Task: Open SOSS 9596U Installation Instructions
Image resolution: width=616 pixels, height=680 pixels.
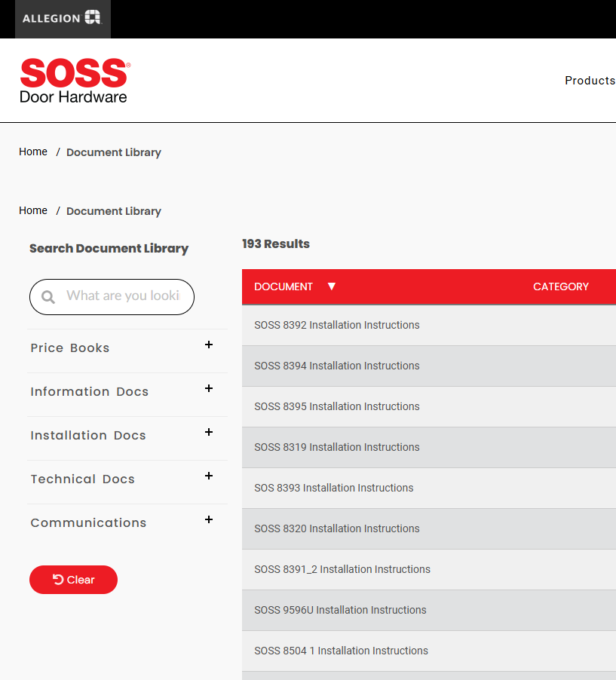Action: tap(340, 610)
